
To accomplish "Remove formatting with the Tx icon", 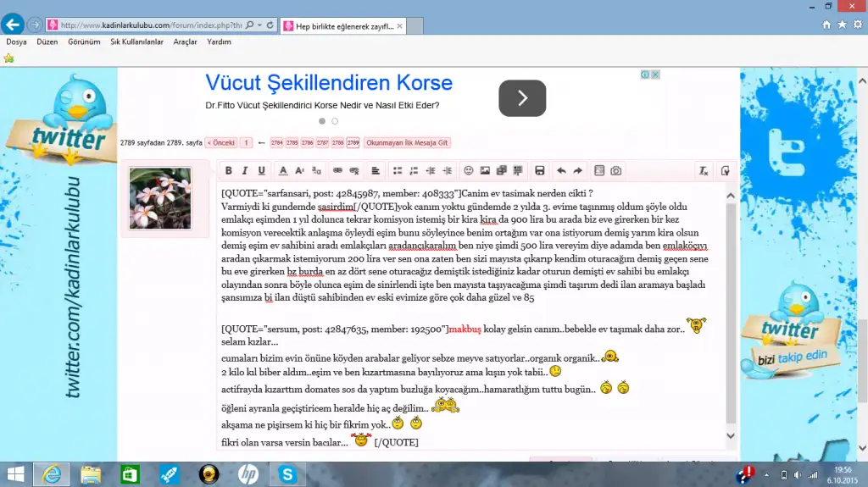I will pyautogui.click(x=703, y=171).
